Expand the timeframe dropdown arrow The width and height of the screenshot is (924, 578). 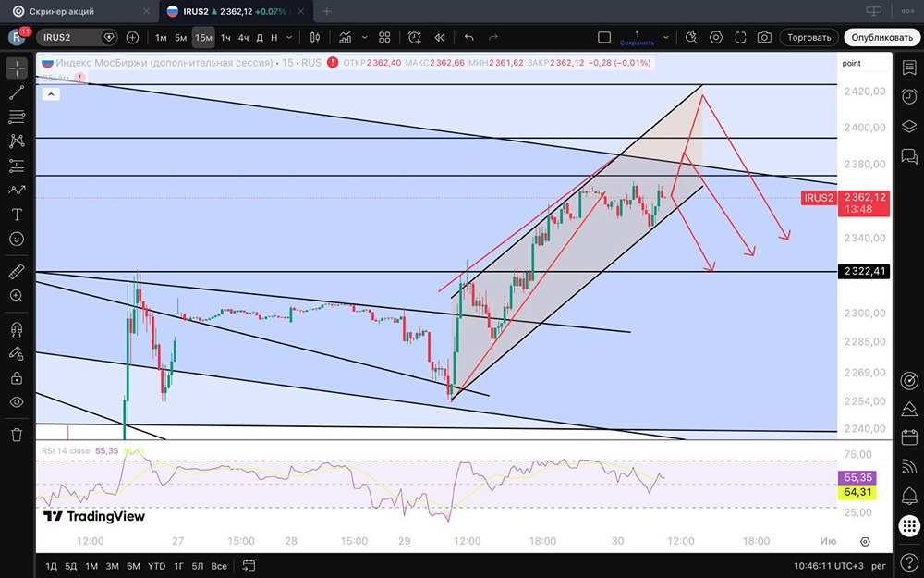pyautogui.click(x=288, y=37)
